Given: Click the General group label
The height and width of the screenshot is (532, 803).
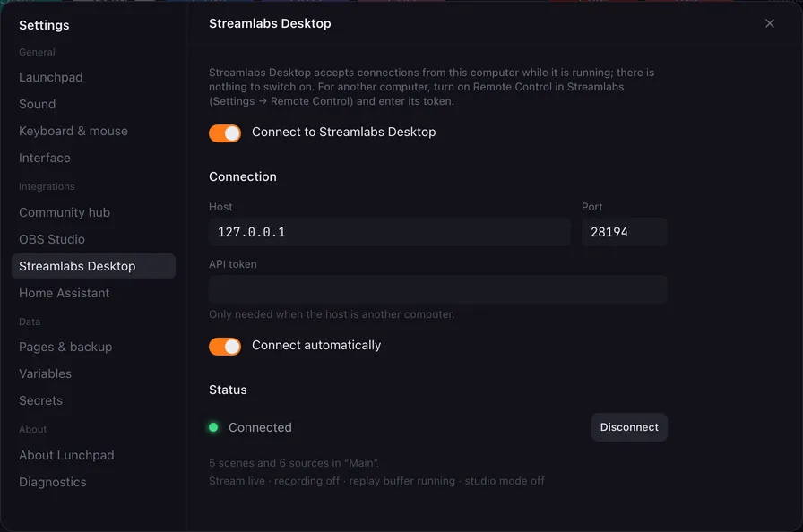Looking at the screenshot, I should [37, 52].
